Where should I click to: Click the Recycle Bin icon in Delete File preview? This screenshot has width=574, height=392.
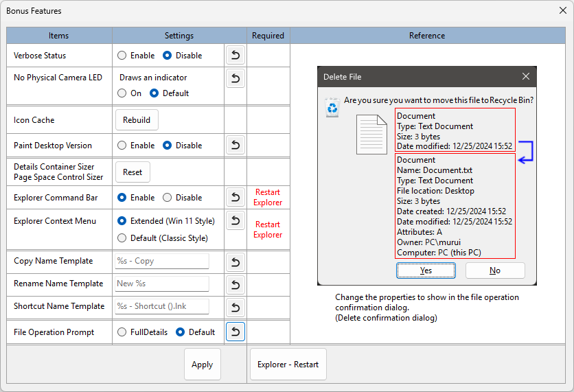332,108
